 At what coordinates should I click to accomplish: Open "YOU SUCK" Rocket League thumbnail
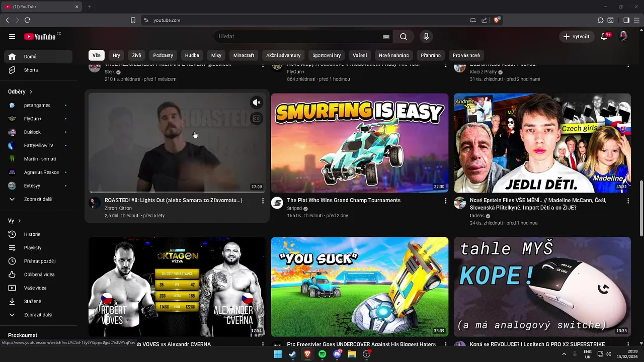pyautogui.click(x=360, y=287)
